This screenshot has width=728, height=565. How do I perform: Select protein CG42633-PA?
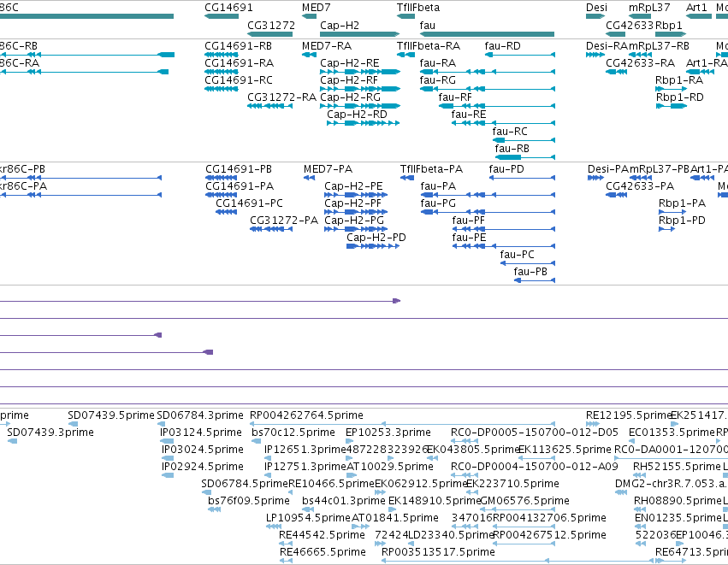point(640,186)
